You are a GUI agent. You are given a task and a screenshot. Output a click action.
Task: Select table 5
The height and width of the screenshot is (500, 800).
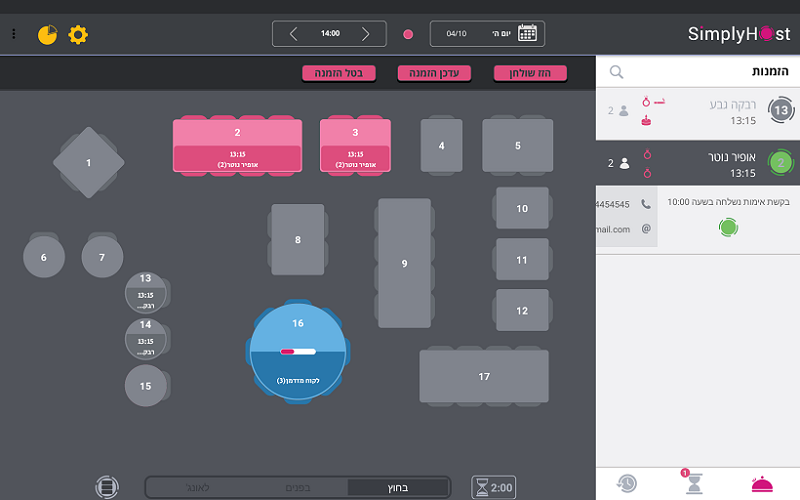517,145
